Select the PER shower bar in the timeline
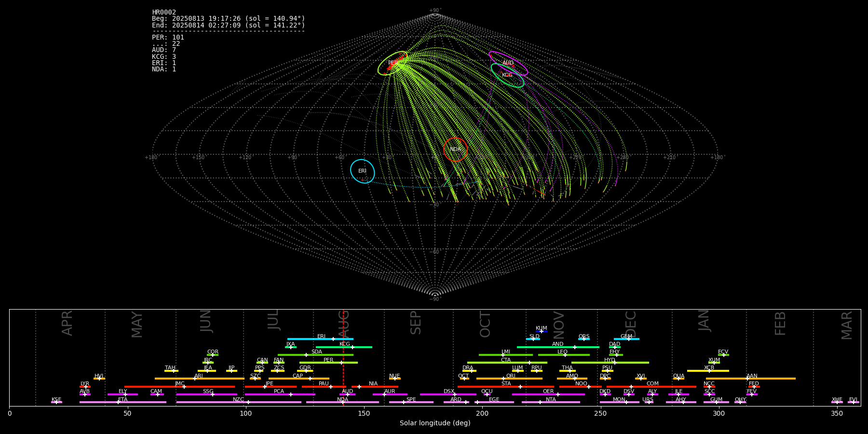The width and height of the screenshot is (868, 434). [x=328, y=363]
